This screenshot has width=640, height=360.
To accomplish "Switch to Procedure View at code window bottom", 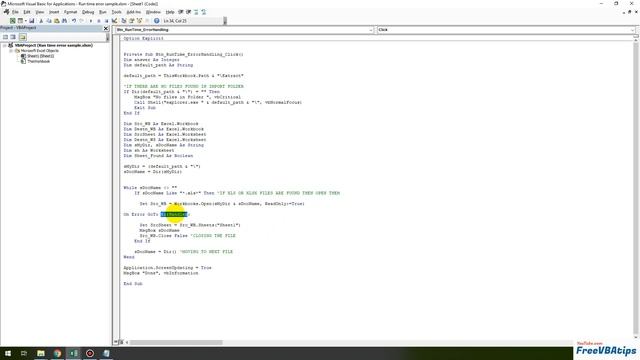I will pos(116,342).
